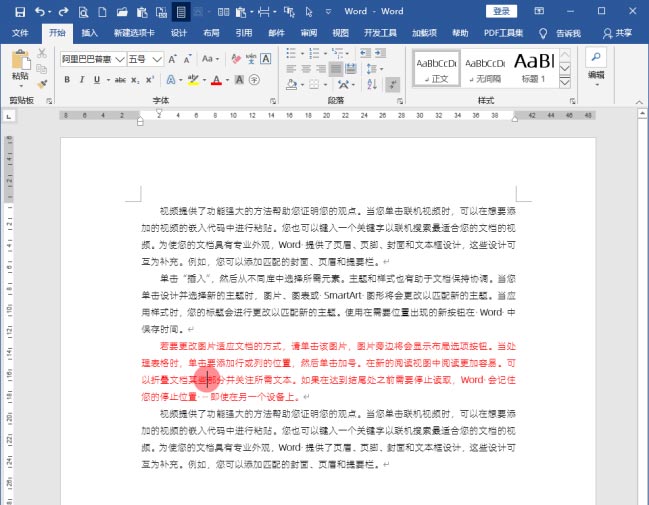649x505 pixels.
Task: Click the 登录 sign-in button
Action: (x=502, y=11)
